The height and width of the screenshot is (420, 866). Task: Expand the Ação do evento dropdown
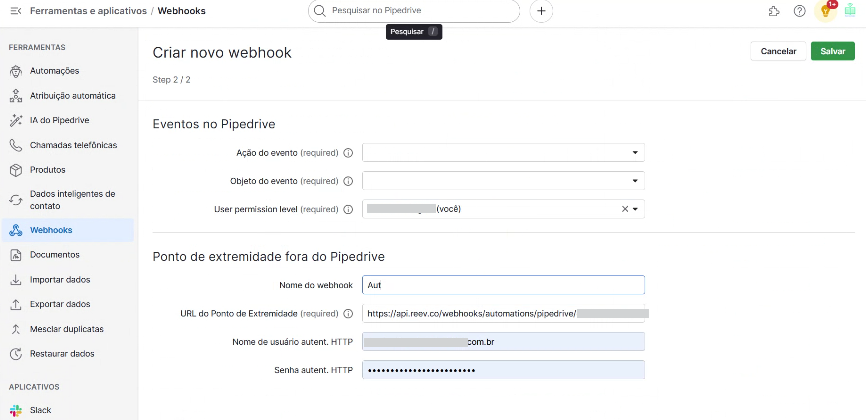coord(635,153)
